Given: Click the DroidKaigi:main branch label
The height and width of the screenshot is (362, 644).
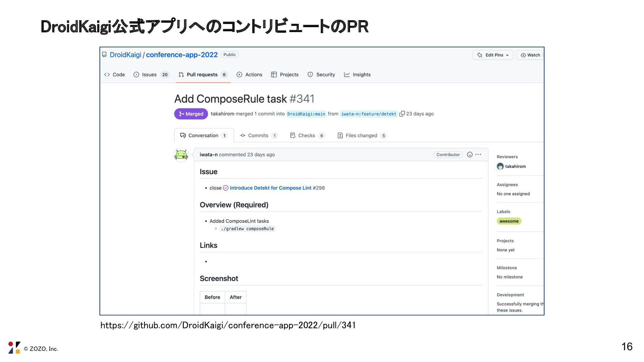Looking at the screenshot, I should tap(306, 114).
